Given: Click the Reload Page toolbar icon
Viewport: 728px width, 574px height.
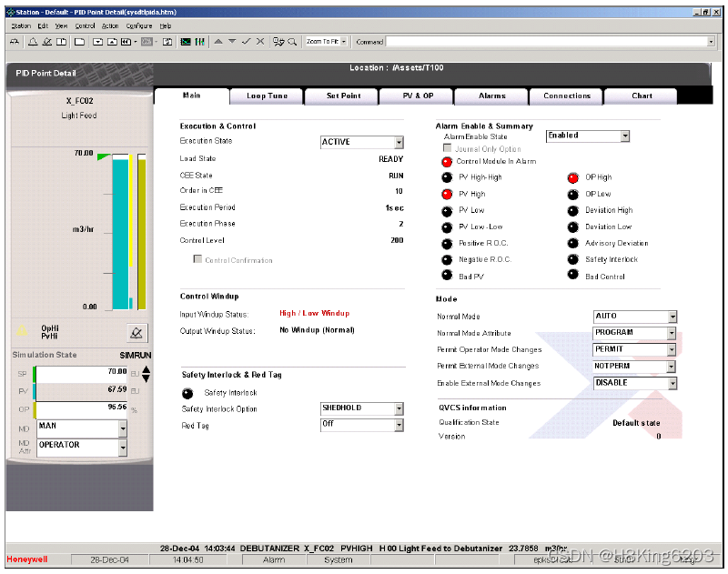Looking at the screenshot, I should point(167,42).
